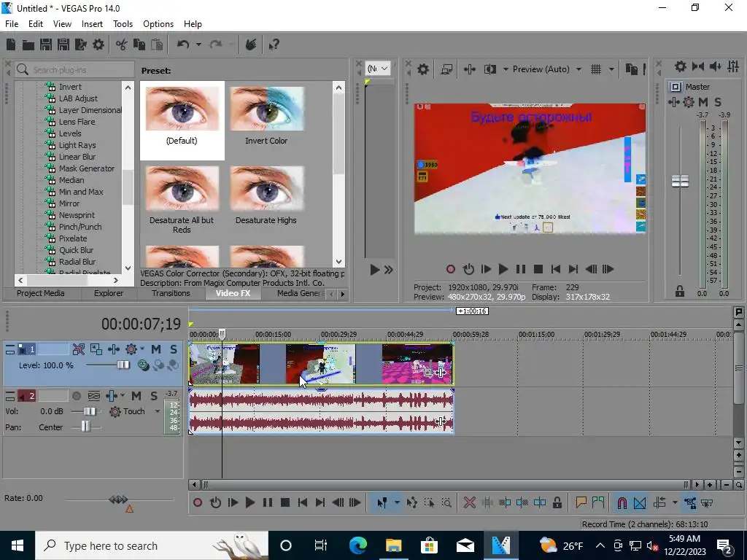
Task: Toggle preview on external monitor icon
Action: point(446,69)
